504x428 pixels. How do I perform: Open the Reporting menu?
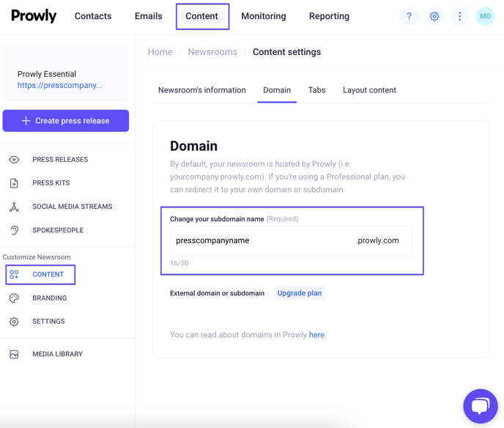[x=329, y=16]
